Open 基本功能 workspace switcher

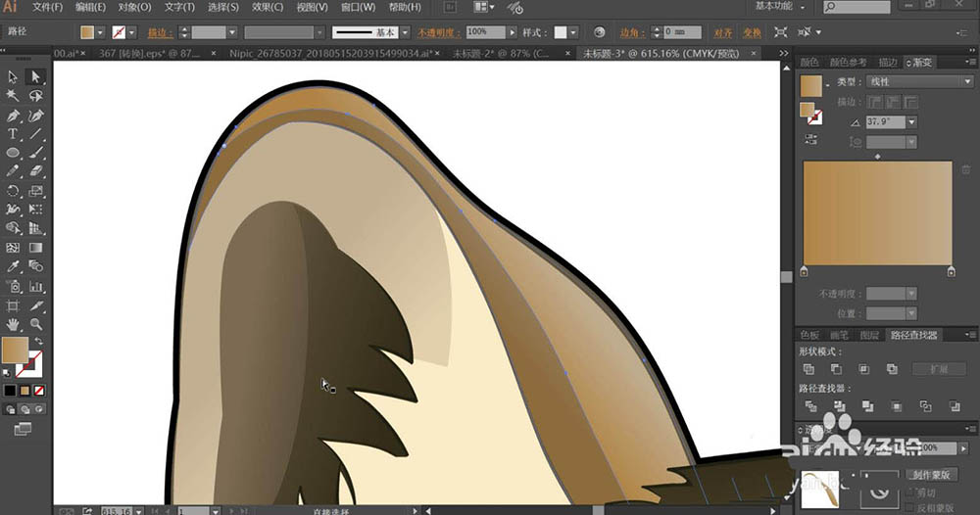pyautogui.click(x=780, y=7)
